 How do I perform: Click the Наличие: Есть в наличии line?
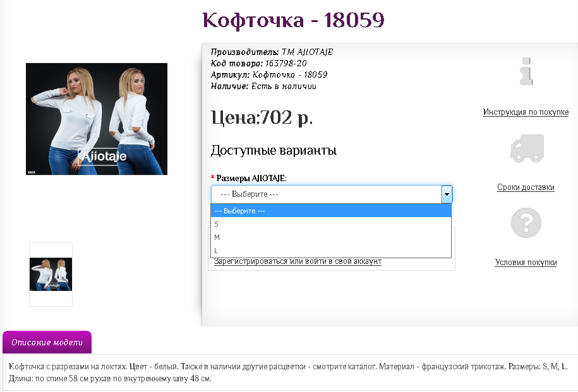(263, 86)
